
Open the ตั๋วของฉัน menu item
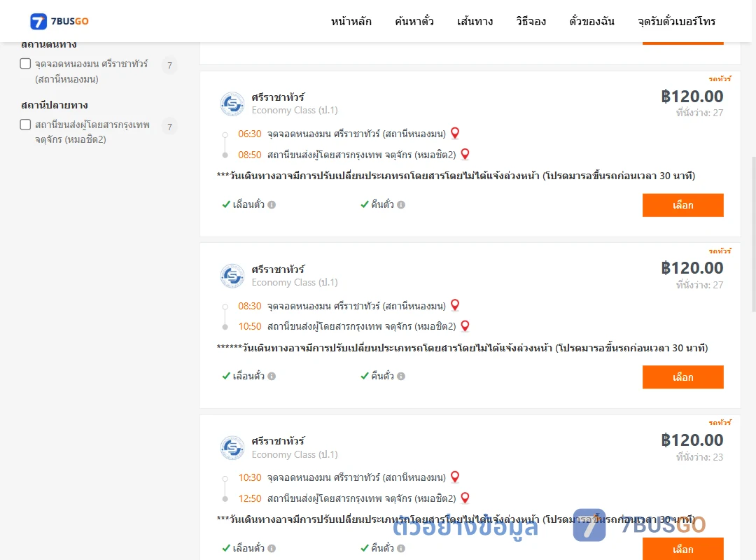tap(591, 21)
